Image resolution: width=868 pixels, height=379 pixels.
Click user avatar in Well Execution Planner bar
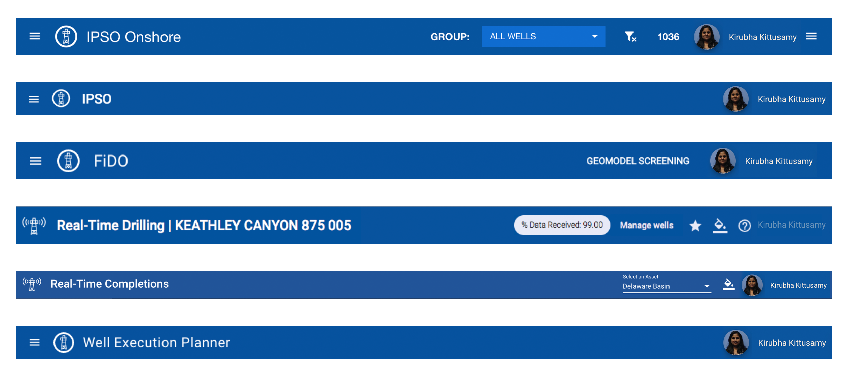tap(735, 342)
